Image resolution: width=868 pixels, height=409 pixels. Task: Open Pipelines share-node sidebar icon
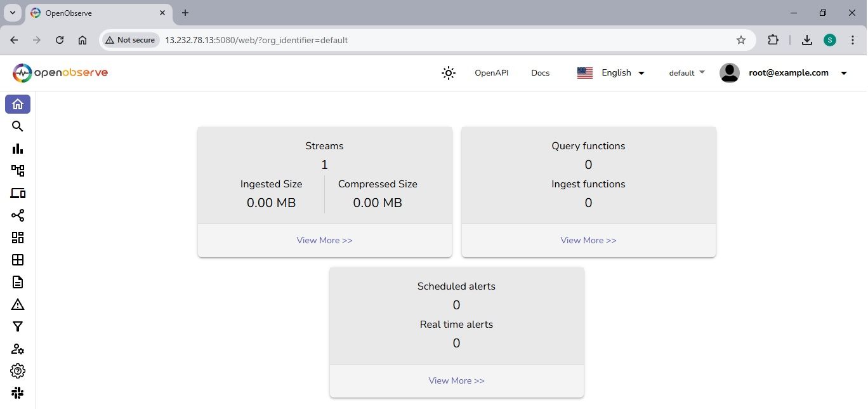[x=18, y=215]
